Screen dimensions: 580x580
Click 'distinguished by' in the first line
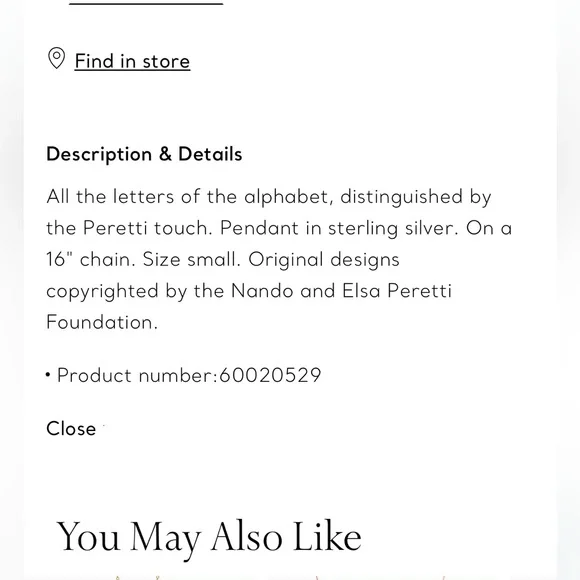point(416,197)
